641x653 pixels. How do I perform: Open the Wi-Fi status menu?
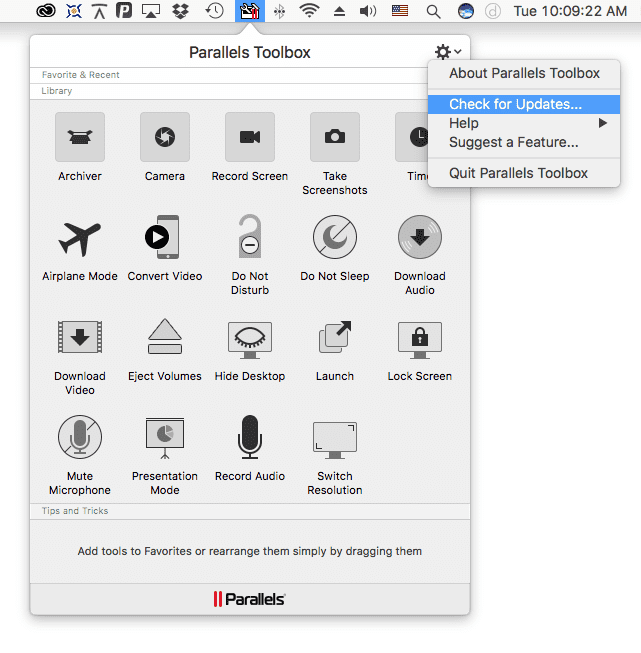(x=309, y=11)
